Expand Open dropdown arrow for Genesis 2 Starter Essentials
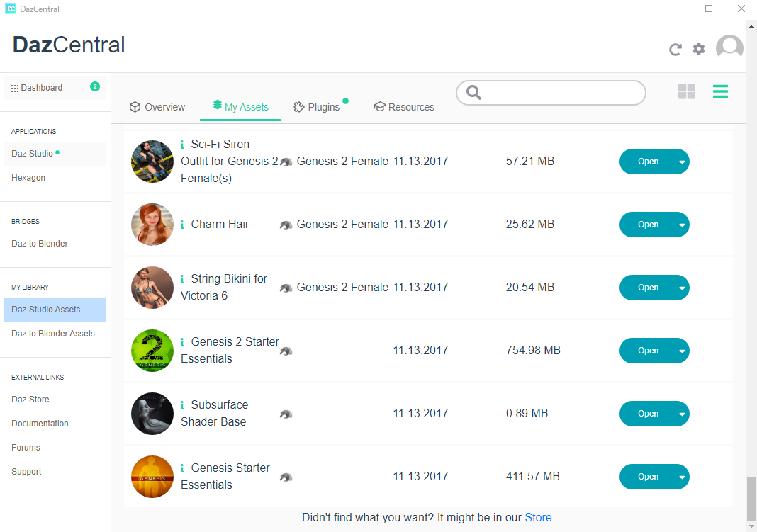Viewport: 757px width, 532px height. point(682,351)
